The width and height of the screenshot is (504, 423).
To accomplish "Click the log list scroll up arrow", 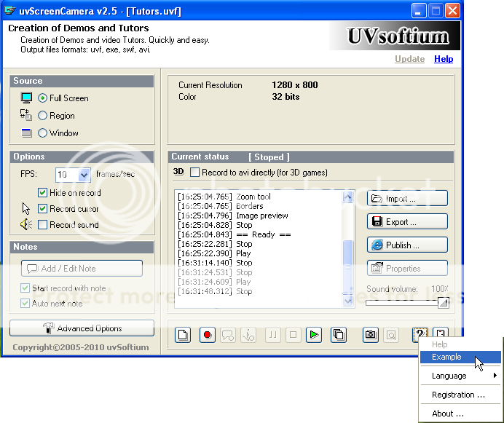I will (348, 197).
